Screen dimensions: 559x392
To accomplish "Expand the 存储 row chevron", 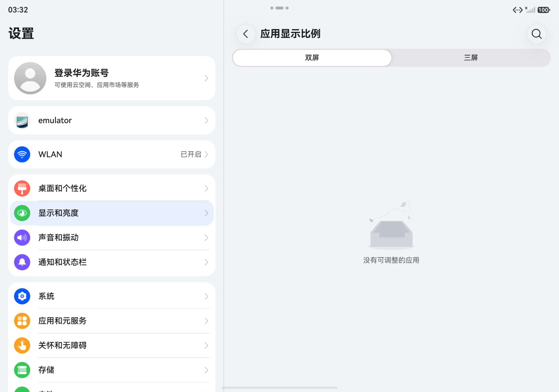I will pos(206,370).
